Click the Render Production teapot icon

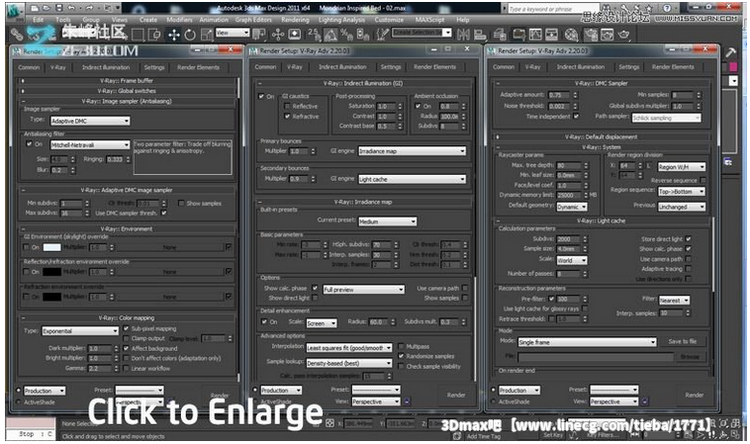coord(624,34)
